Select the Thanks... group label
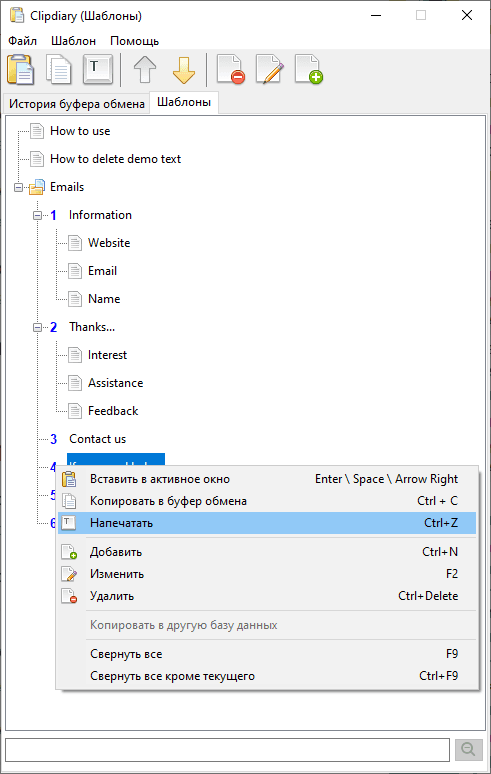Image resolution: width=491 pixels, height=774 pixels. point(92,327)
